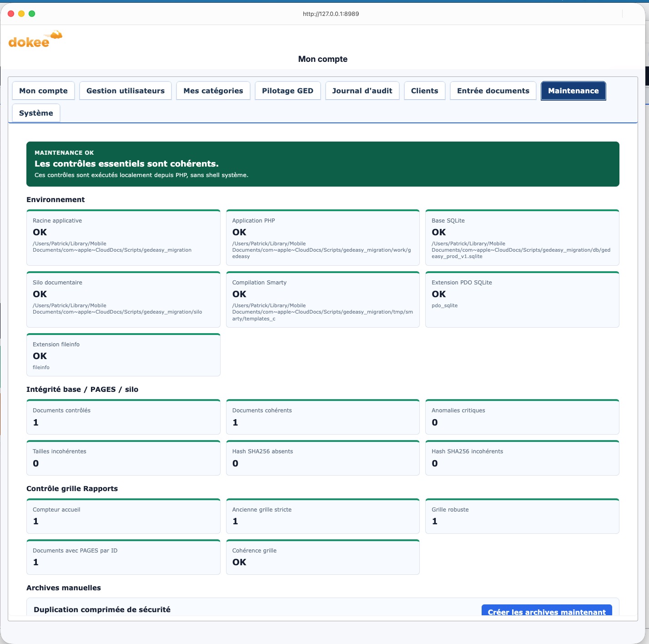Select the Clients tab

click(x=425, y=91)
